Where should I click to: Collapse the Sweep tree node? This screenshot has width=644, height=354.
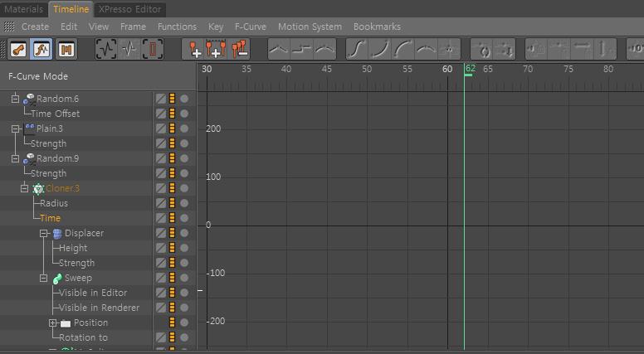43,278
